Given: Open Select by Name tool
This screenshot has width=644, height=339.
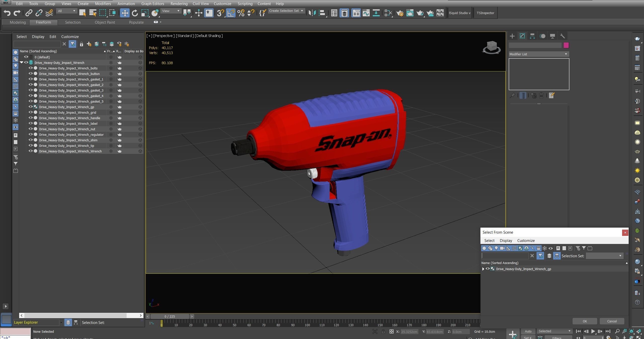Looking at the screenshot, I should [93, 13].
